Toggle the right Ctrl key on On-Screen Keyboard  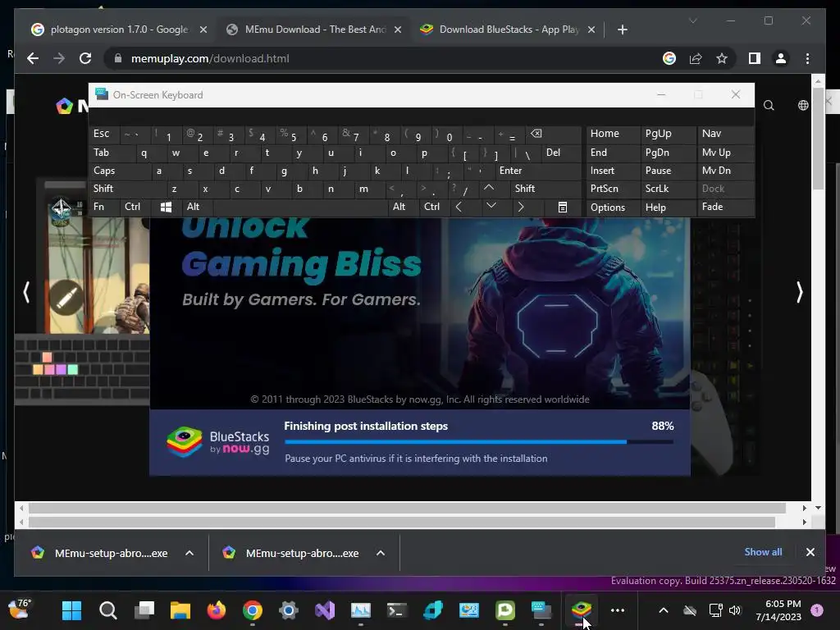point(435,208)
